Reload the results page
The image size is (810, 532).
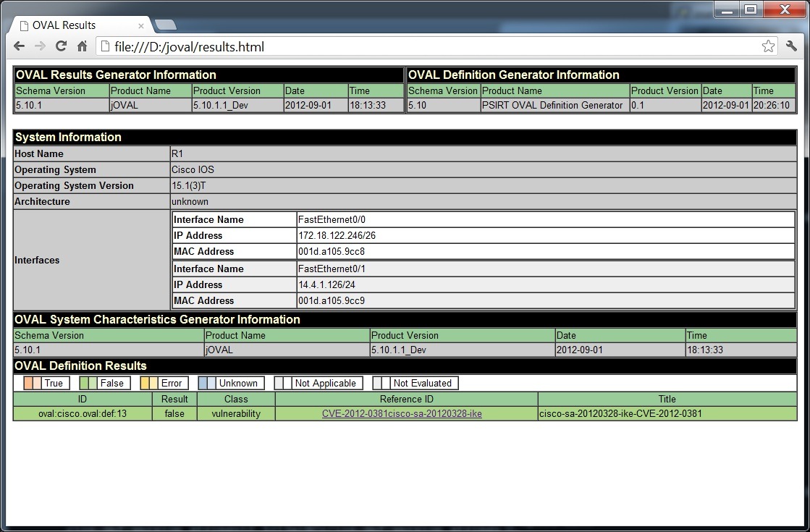point(61,46)
